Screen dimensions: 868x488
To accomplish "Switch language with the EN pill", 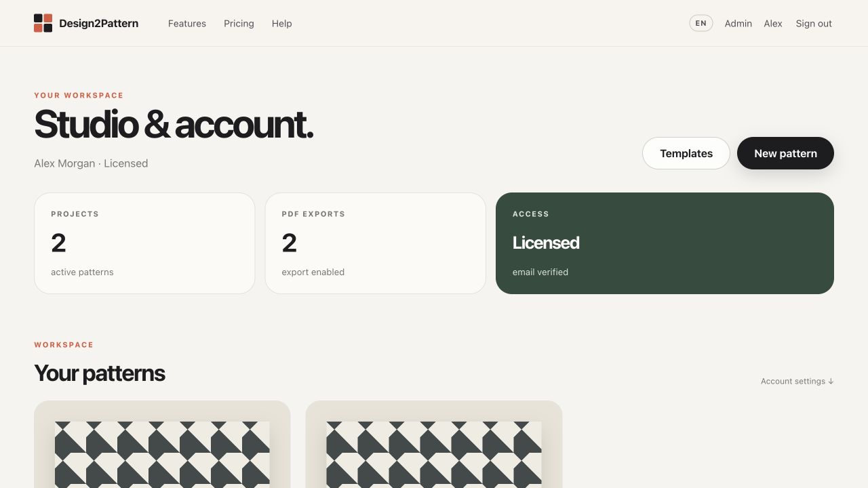I will 701,23.
